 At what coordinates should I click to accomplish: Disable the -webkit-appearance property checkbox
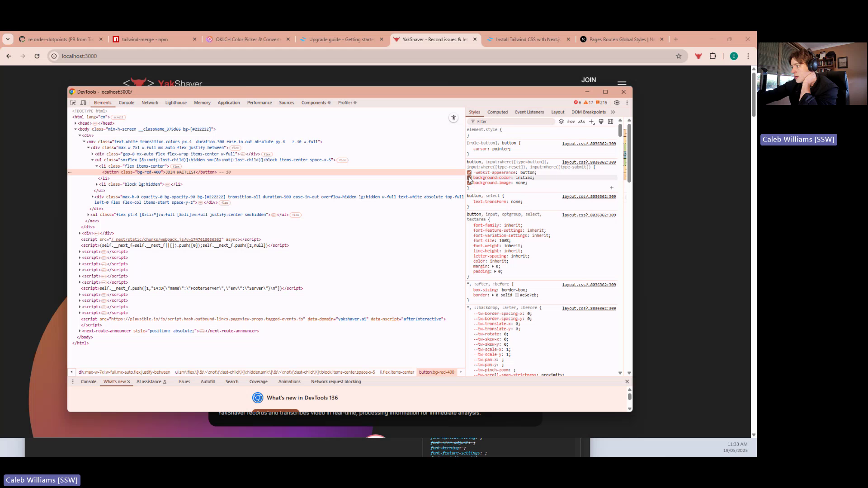pyautogui.click(x=469, y=173)
